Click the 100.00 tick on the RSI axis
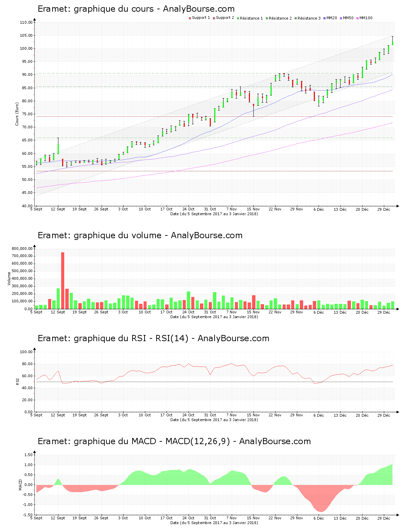 26,352
